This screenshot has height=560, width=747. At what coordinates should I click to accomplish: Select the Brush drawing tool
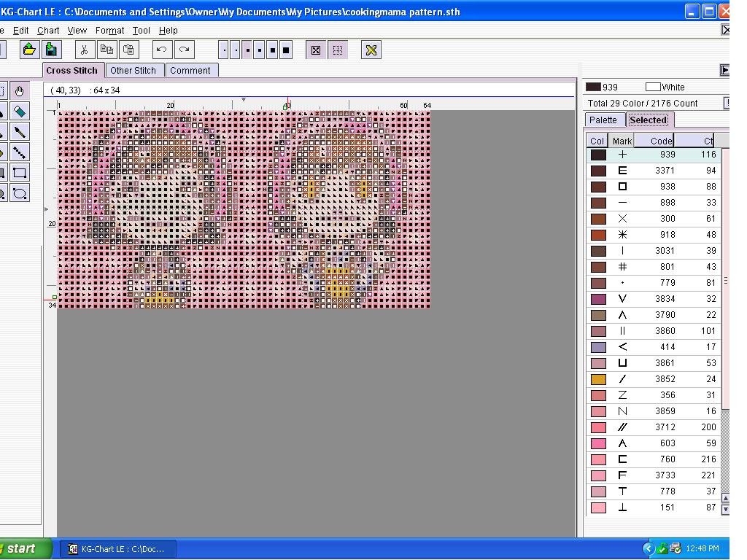point(20,131)
